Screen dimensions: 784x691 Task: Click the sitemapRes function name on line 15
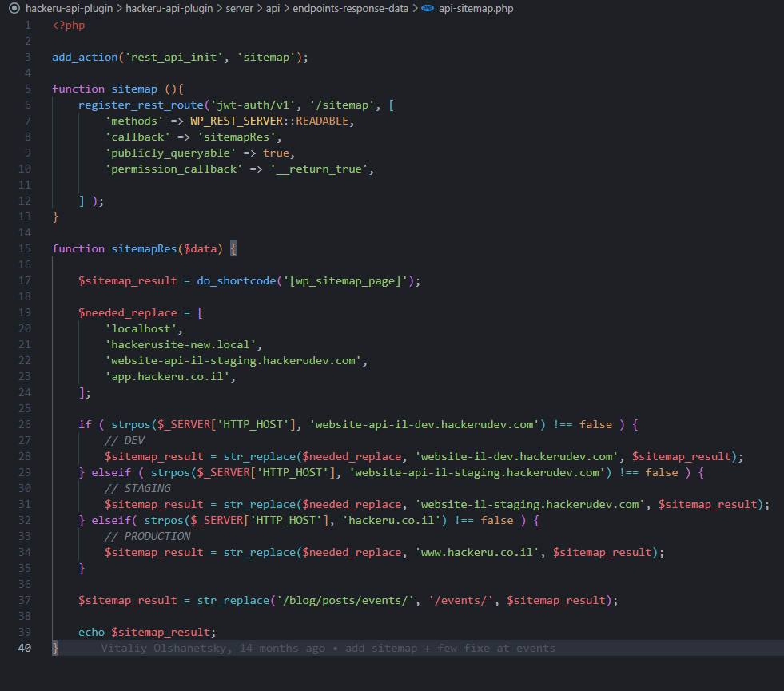point(144,248)
